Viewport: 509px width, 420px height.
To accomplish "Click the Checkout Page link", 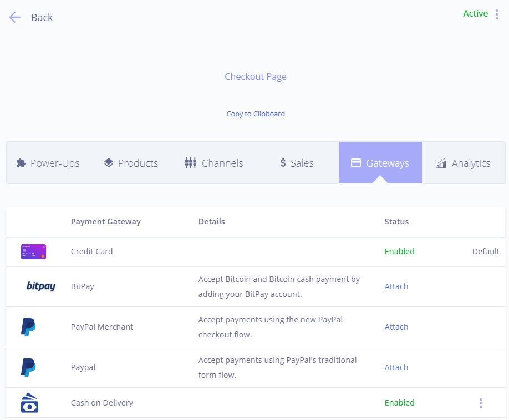I will [255, 76].
